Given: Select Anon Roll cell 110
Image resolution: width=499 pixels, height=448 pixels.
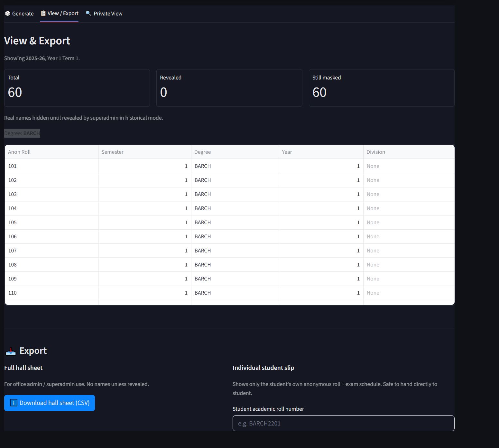Looking at the screenshot, I should 51,293.
